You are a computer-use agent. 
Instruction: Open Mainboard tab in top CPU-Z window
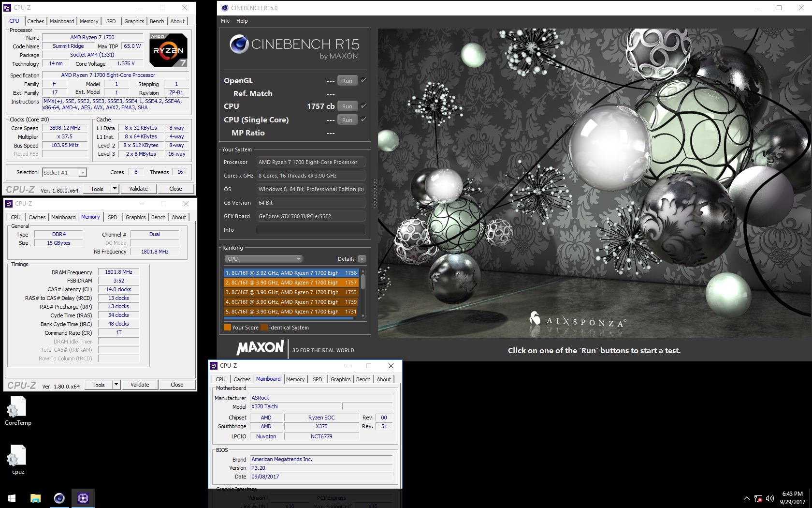pyautogui.click(x=62, y=21)
